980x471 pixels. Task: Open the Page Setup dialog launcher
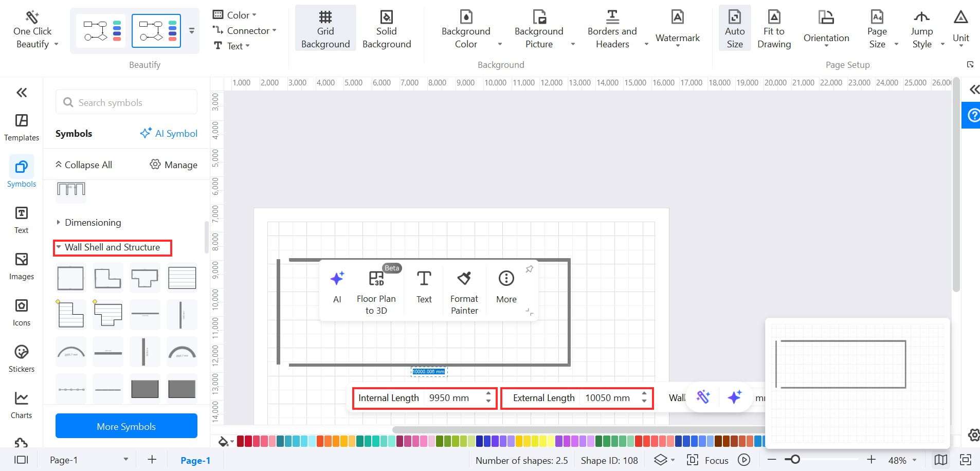click(970, 64)
